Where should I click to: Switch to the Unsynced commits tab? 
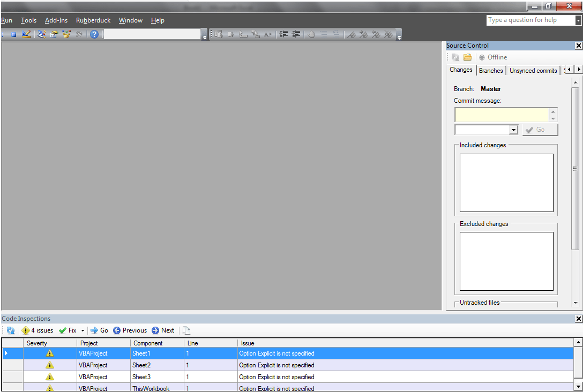pos(533,70)
